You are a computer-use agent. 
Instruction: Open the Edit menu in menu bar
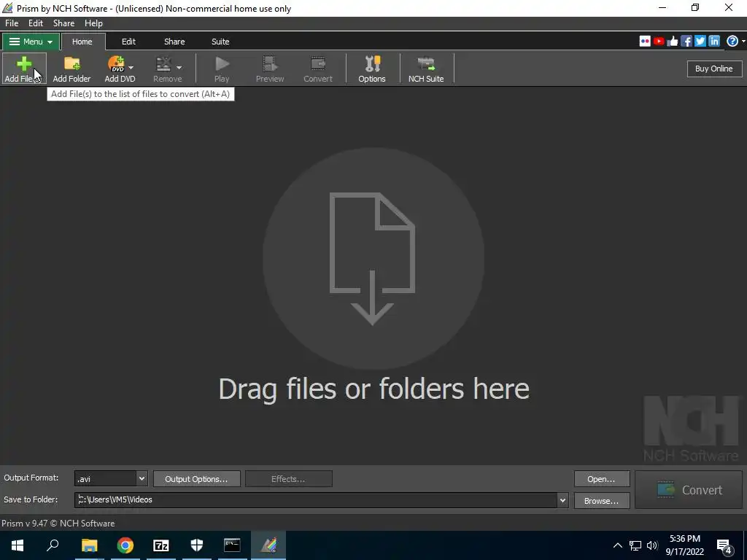point(36,23)
